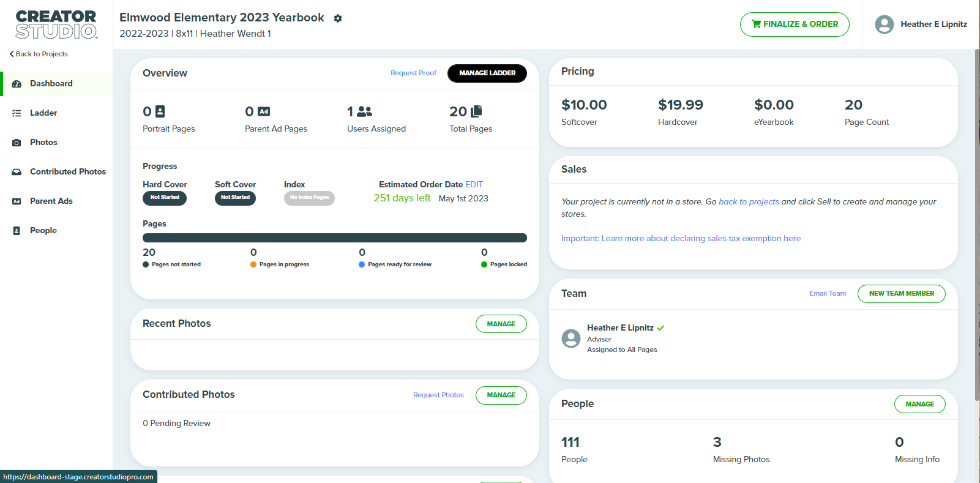Click the 'Pages ready for review' legend entry

pyautogui.click(x=395, y=264)
